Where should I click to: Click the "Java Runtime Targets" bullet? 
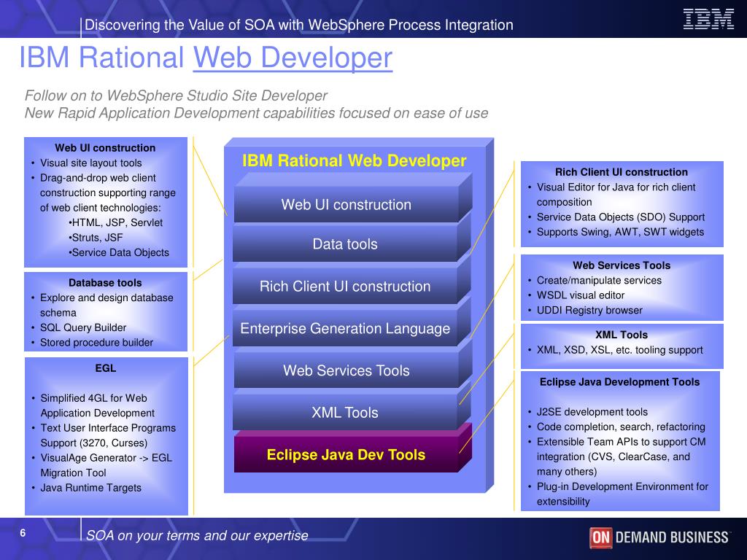tap(91, 488)
